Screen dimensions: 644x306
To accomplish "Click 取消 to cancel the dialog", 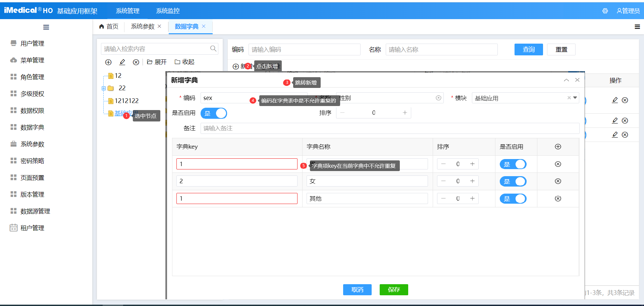I will click(357, 290).
